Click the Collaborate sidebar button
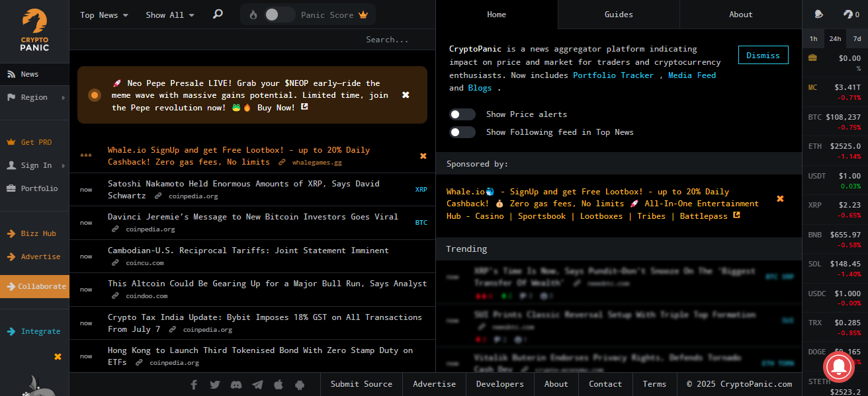Image resolution: width=868 pixels, height=396 pixels. pyautogui.click(x=34, y=286)
